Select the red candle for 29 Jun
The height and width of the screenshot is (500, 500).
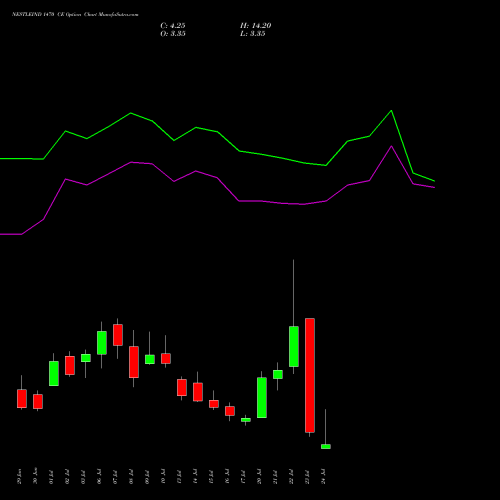click(22, 398)
